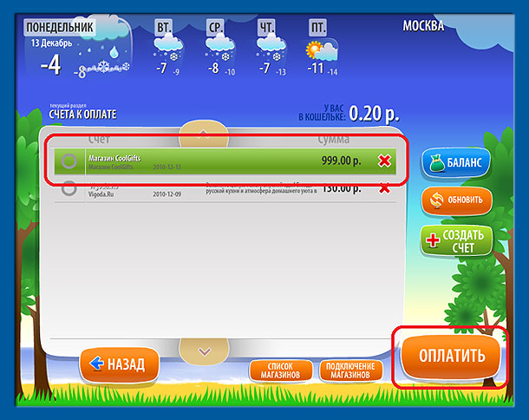The height and width of the screenshot is (420, 529).
Task: Click Создать счет to create invoice
Action: point(456,241)
